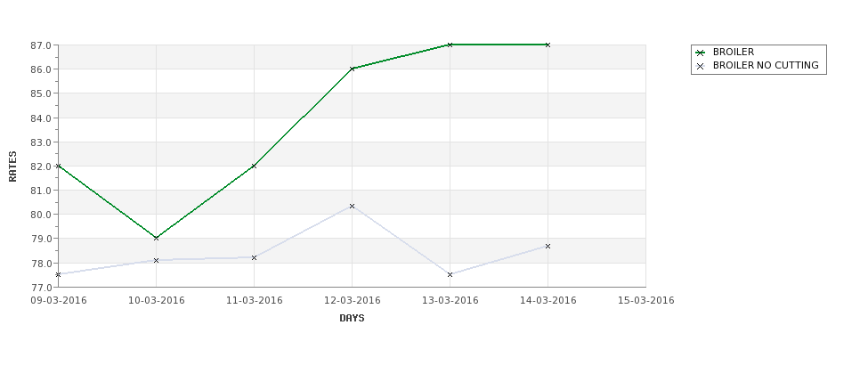Select BROILER NO CUTTING point on 14-03-2016
The width and height of the screenshot is (868, 382).
[548, 246]
